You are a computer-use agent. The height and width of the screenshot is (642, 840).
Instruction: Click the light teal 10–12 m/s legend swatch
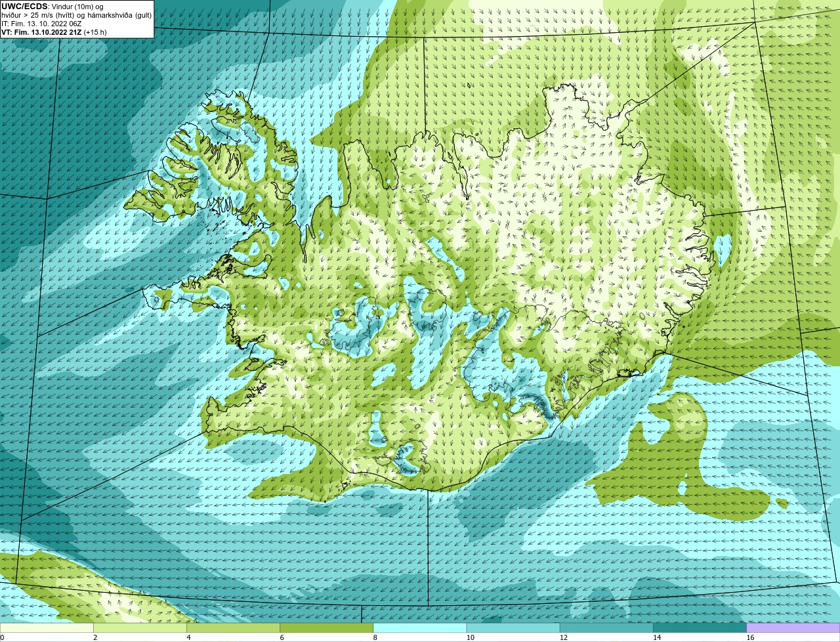pyautogui.click(x=513, y=628)
